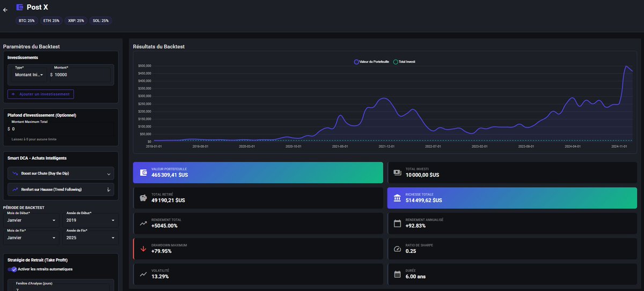
Task: Click Ajouter un investissement button
Action: click(40, 94)
